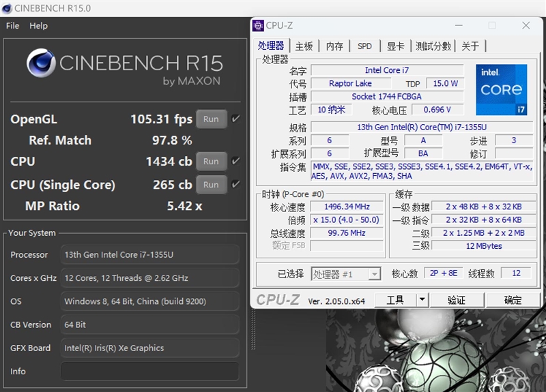Screen dimensions: 546x392
Task: Click the CPU-Z title bar icon
Action: pyautogui.click(x=258, y=25)
